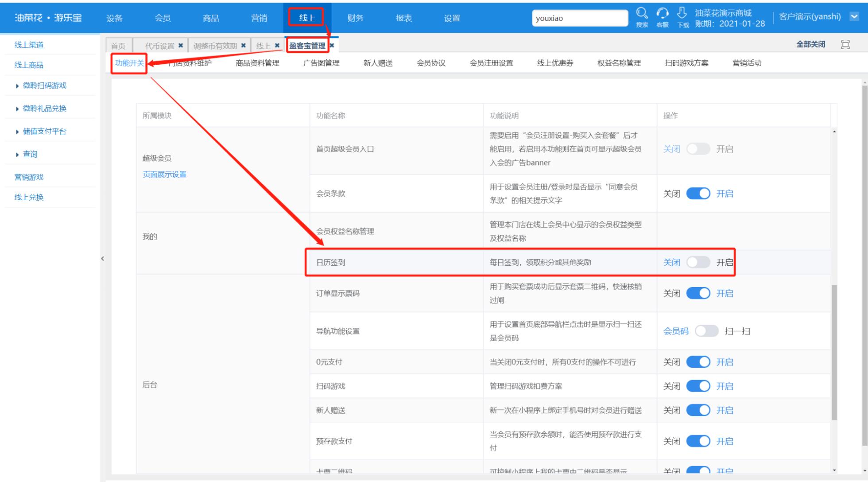Open 线上兑换 sidebar link
868x482 pixels.
[29, 197]
